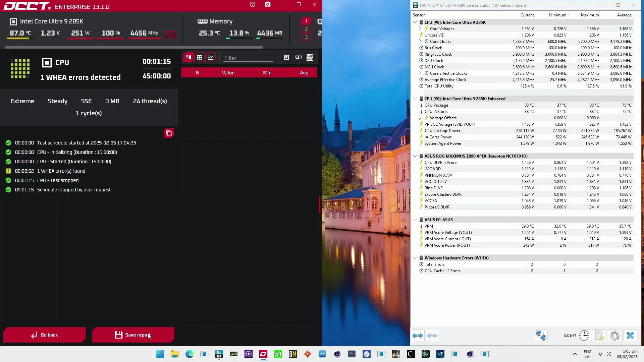Click the Go back button
Image resolution: width=644 pixels, height=362 pixels.
coord(44,335)
